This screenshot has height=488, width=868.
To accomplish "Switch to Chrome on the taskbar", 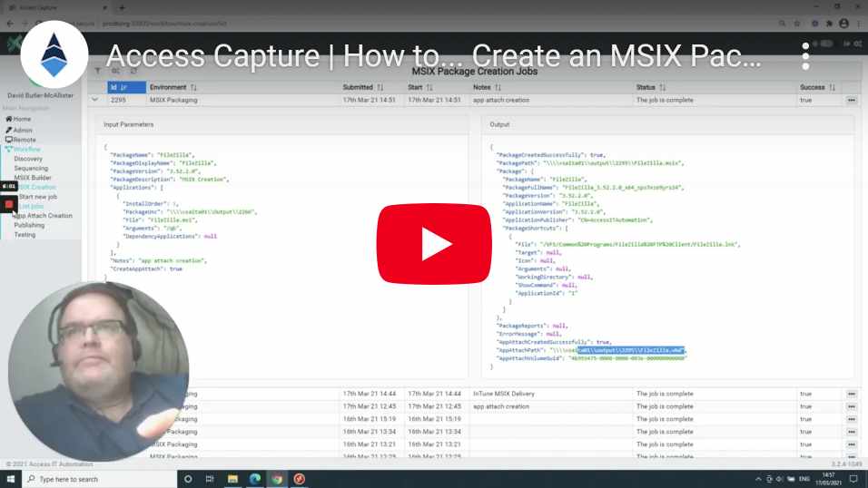I will [277, 479].
